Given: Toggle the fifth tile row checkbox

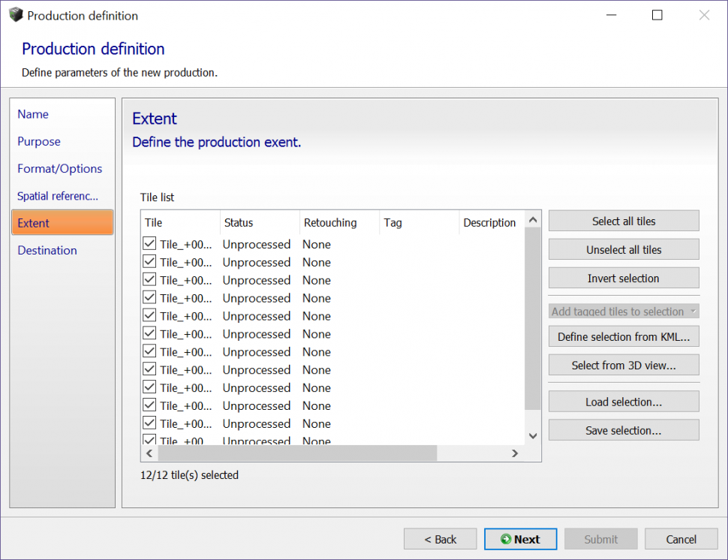Looking at the screenshot, I should point(149,315).
